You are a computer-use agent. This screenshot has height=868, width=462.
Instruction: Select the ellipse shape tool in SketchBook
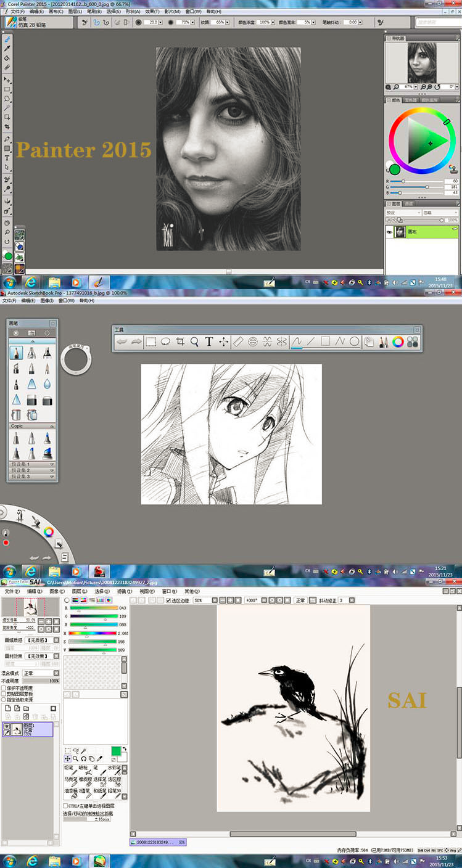354,342
